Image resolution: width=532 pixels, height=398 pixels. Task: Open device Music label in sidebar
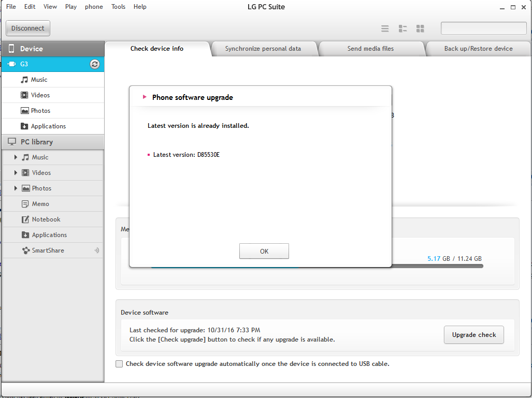click(39, 80)
